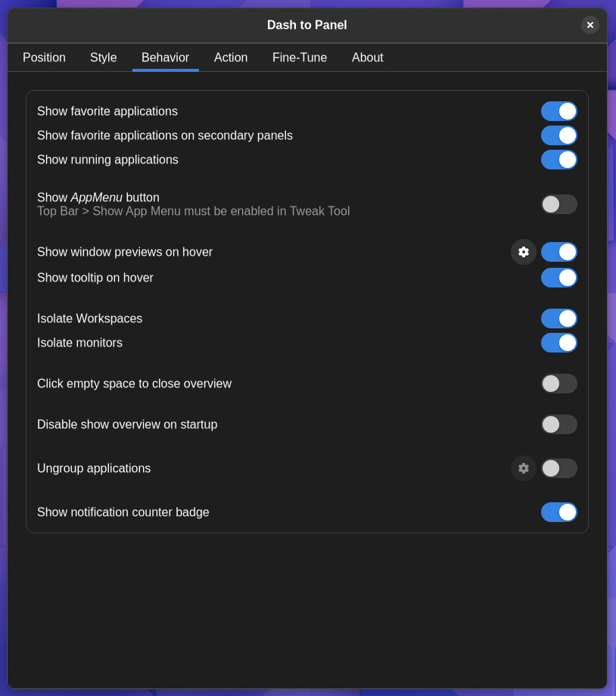Click 'Top Bar > Show App Menu' hint text
This screenshot has height=696, width=616.
point(193,211)
